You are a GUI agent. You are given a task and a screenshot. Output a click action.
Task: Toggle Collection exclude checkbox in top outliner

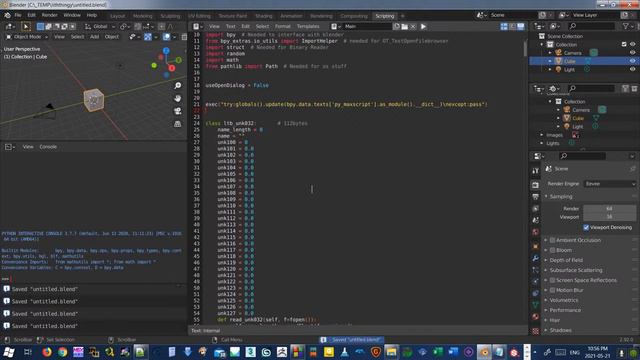624,44
